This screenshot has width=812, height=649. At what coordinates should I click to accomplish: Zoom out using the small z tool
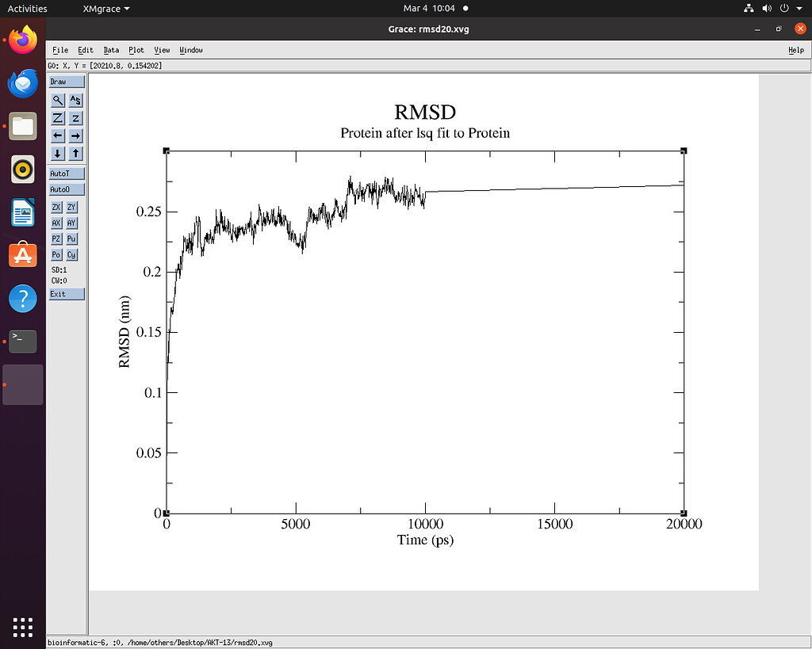pyautogui.click(x=75, y=117)
